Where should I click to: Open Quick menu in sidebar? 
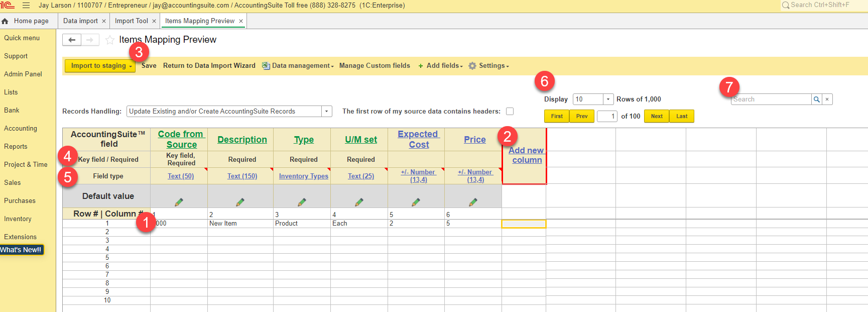[x=22, y=38]
